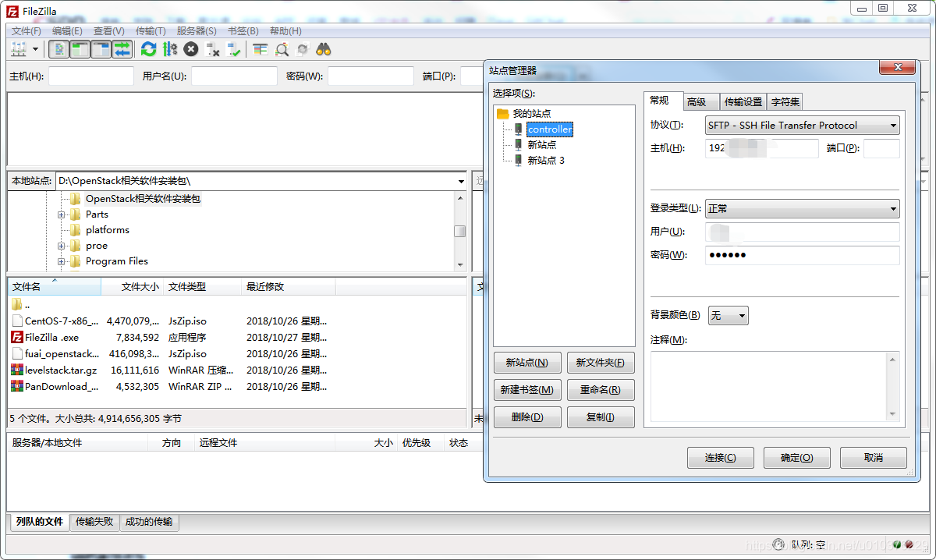Open the 帮助(H) menu
Image resolution: width=936 pixels, height=560 pixels.
click(285, 30)
